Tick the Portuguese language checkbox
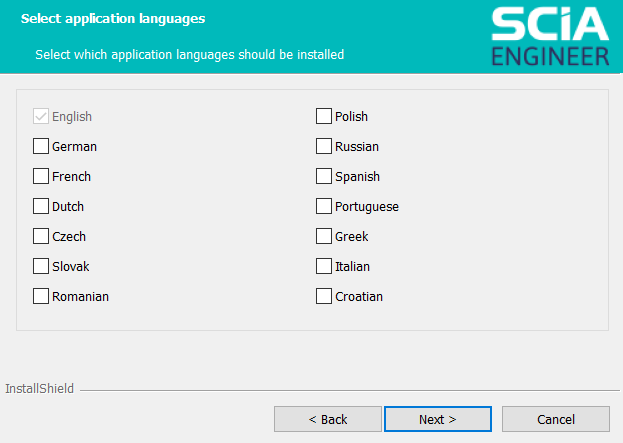Image resolution: width=623 pixels, height=443 pixels. point(324,206)
